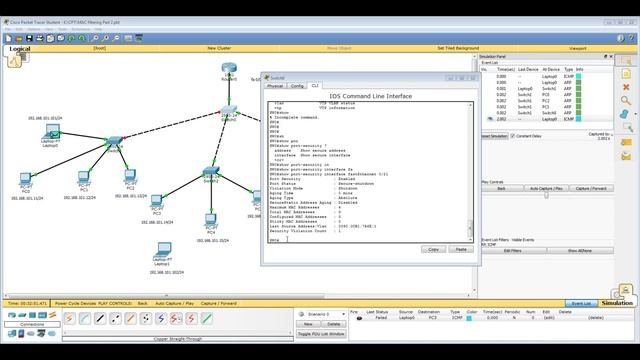The image size is (640, 360).
Task: Click the Copy toolbar icon
Action: coord(50,38)
